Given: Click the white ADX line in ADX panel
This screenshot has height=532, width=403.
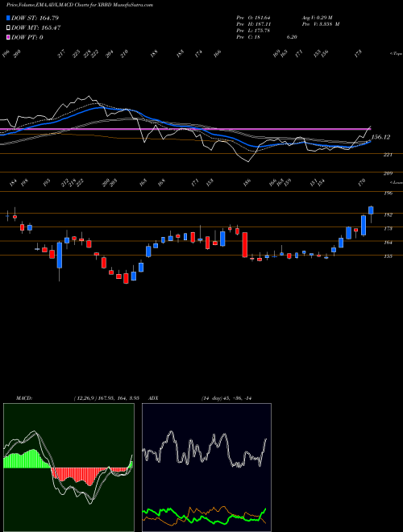Looking at the screenshot, I should [x=204, y=450].
